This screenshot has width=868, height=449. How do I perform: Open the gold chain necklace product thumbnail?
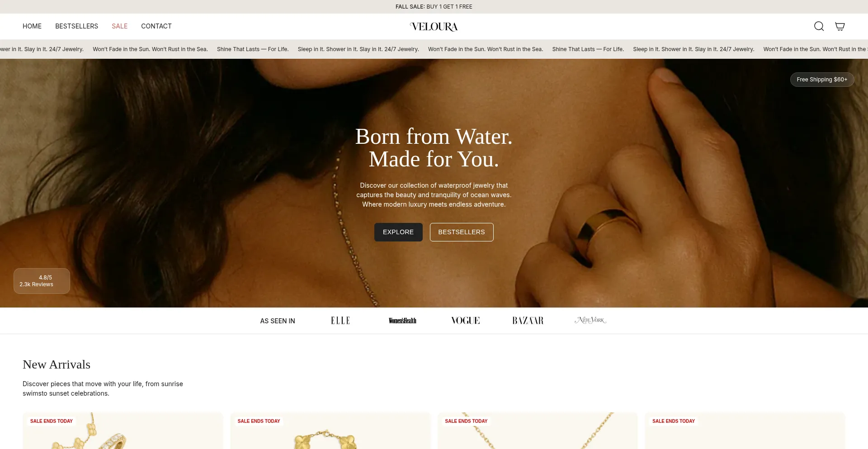coord(538,430)
